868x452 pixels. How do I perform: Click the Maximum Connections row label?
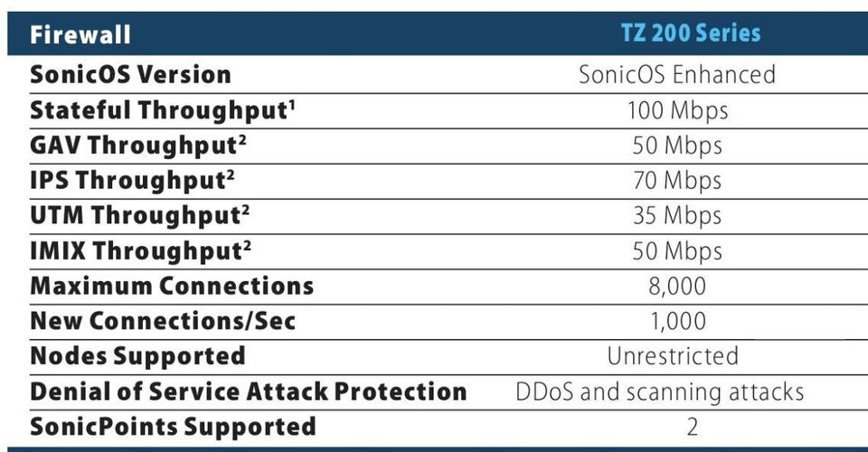pos(172,286)
